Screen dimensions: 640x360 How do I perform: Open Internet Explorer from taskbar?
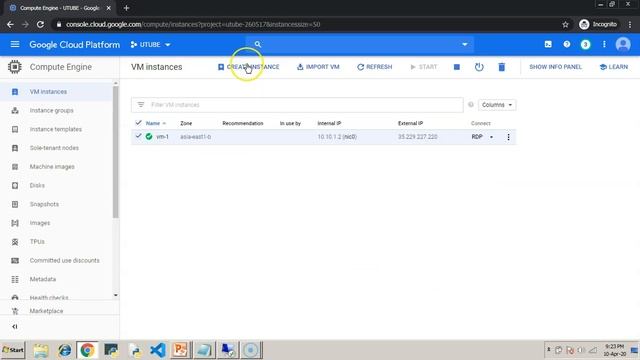(x=64, y=350)
